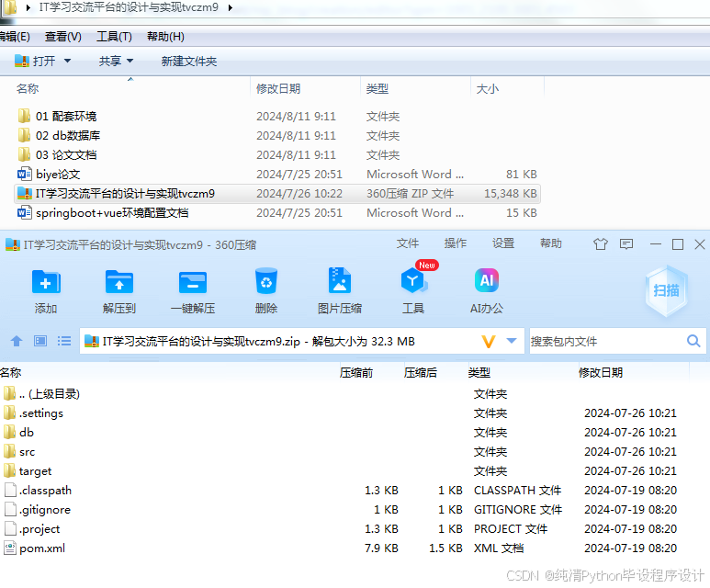Expand breadcrumb arrow before the folder name

tap(28, 7)
